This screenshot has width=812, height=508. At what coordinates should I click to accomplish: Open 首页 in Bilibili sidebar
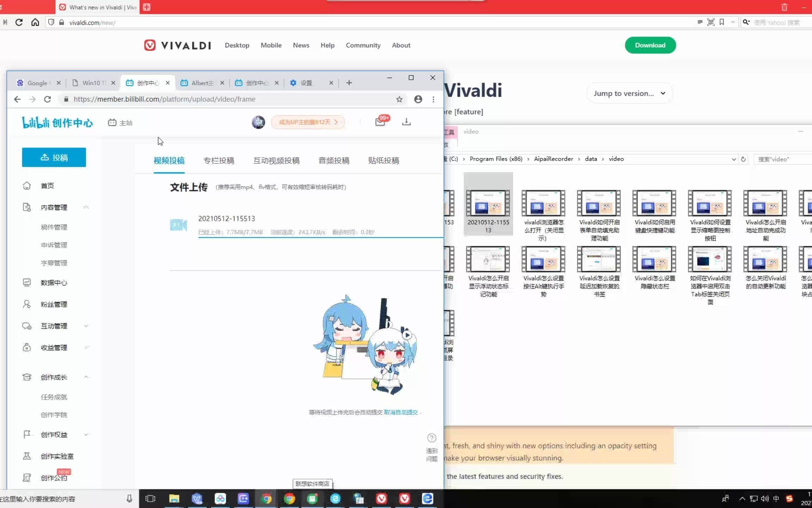[47, 186]
